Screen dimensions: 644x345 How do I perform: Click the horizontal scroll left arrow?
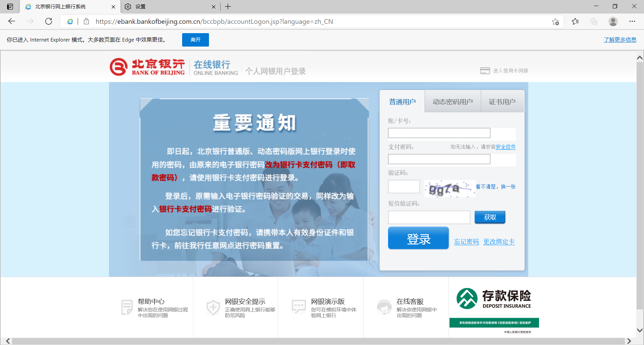coord(8,341)
